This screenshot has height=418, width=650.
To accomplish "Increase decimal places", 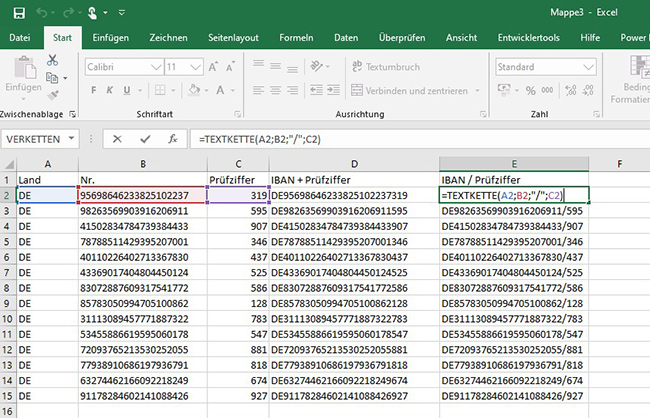I will (x=571, y=90).
